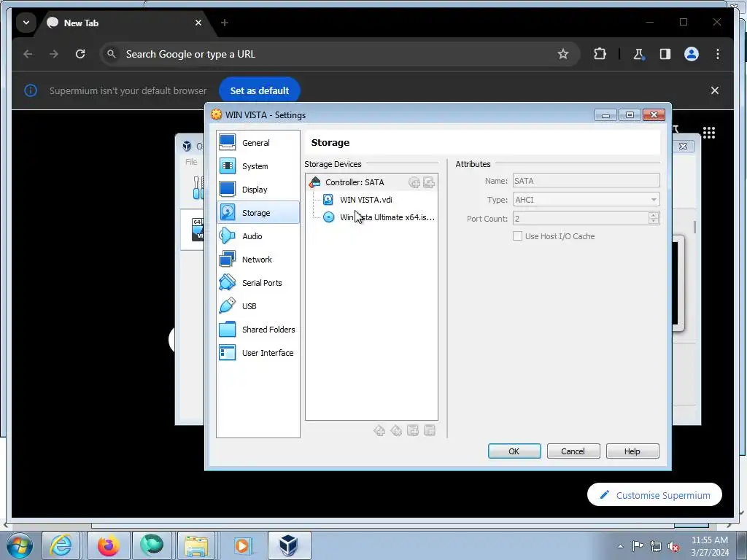Image resolution: width=747 pixels, height=560 pixels.
Task: Open the Network settings category
Action: 258,259
